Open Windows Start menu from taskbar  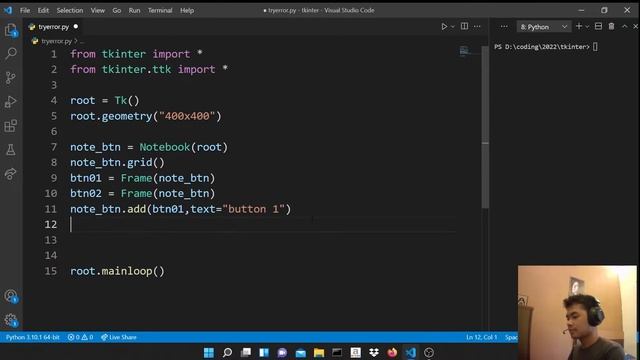[209, 352]
